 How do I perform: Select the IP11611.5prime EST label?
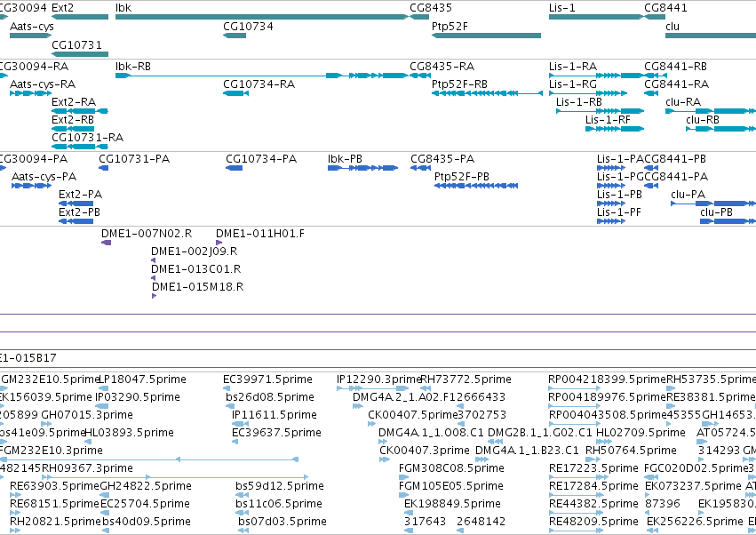[x=275, y=415]
